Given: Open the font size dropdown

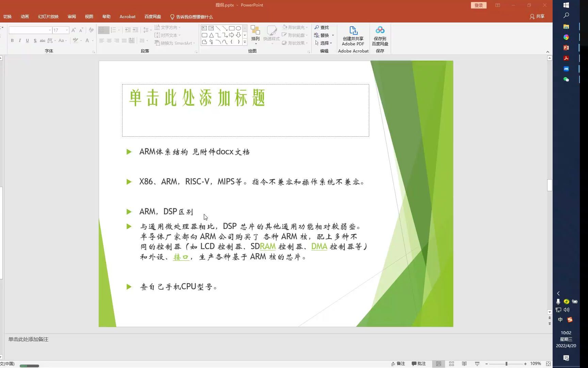Looking at the screenshot, I should click(x=67, y=30).
